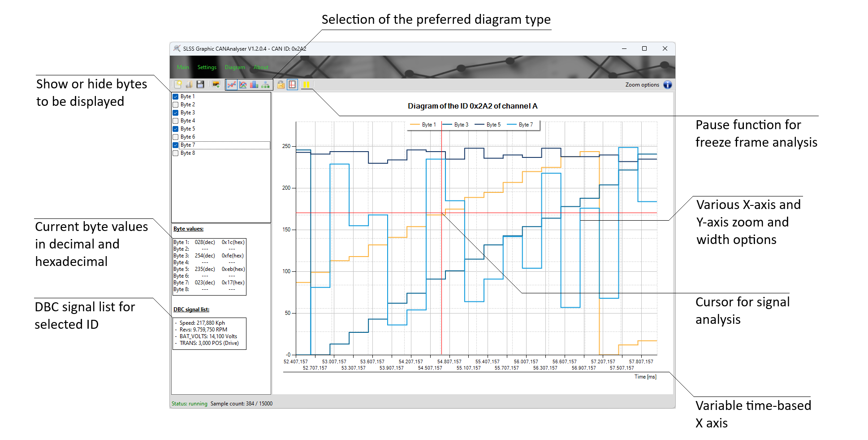The width and height of the screenshot is (868, 440).
Task: Disable the Byte 5 checkbox
Action: 176,129
